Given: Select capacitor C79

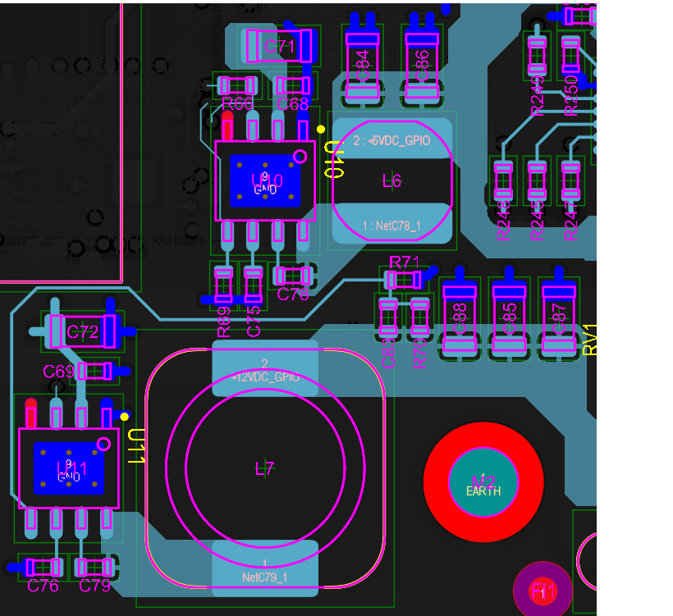Looking at the screenshot, I should point(95,568).
